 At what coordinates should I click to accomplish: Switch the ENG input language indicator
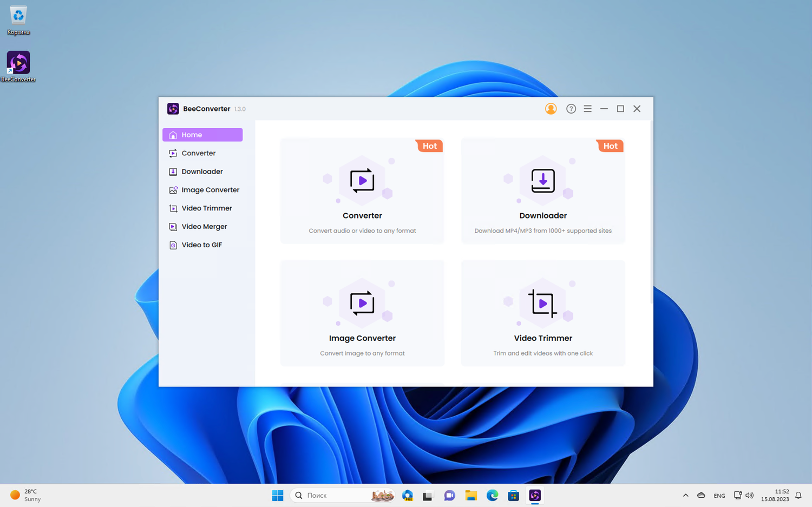pos(719,496)
